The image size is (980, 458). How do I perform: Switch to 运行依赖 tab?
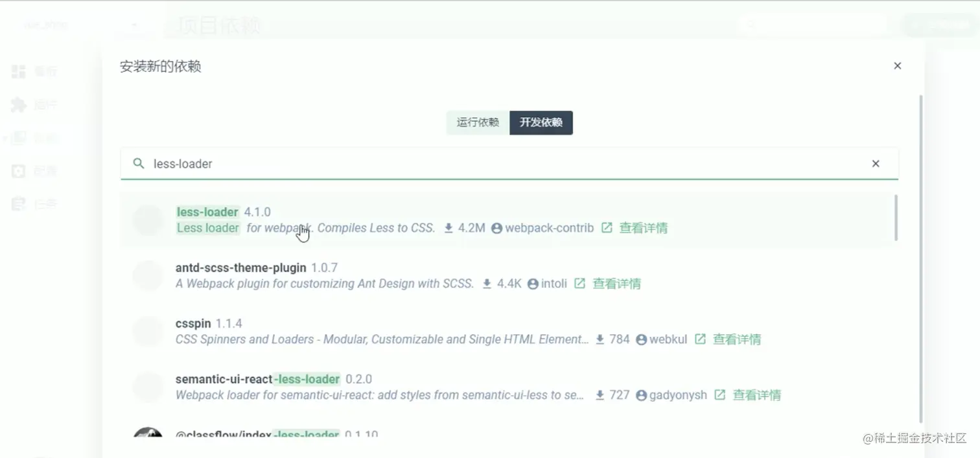tap(478, 122)
